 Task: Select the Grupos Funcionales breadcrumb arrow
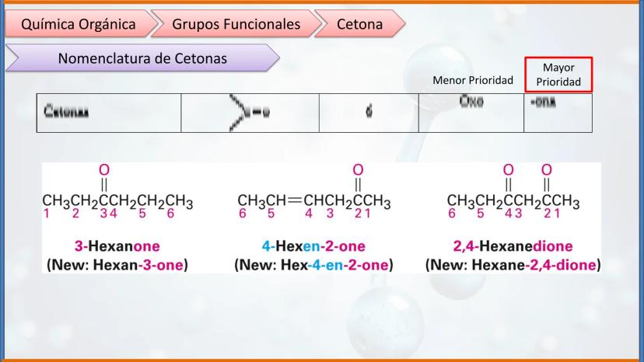tap(236, 24)
